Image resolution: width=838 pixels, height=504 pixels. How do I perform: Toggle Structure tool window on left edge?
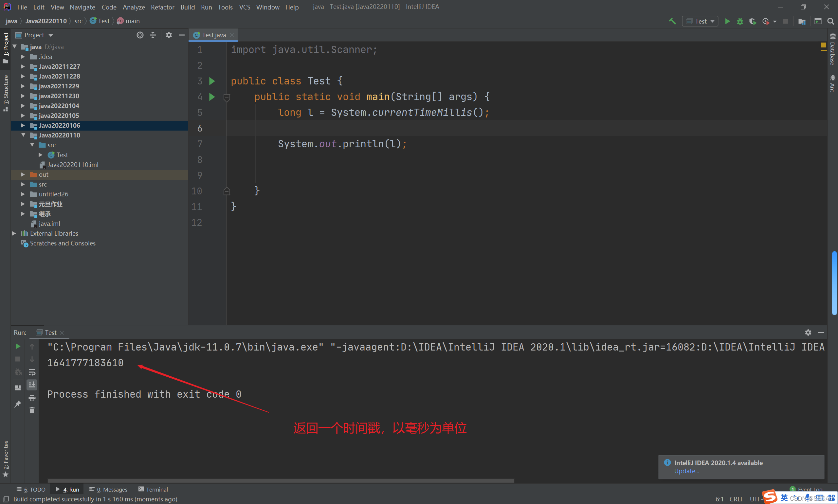[6, 93]
